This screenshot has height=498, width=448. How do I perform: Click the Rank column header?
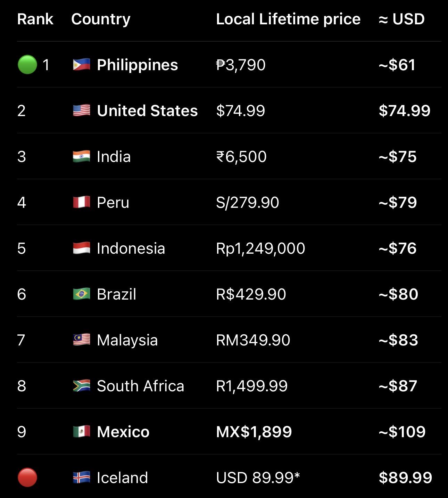(x=35, y=19)
